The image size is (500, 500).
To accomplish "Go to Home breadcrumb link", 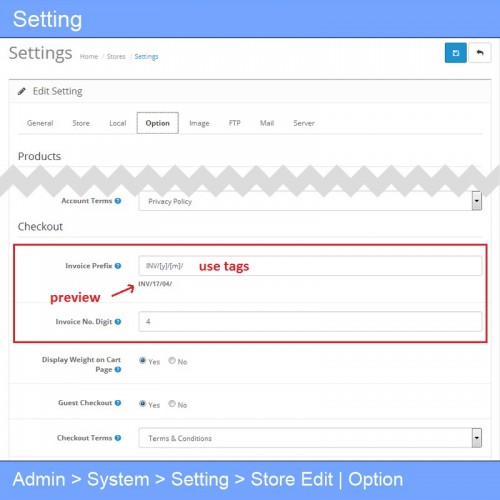I will tap(89, 57).
